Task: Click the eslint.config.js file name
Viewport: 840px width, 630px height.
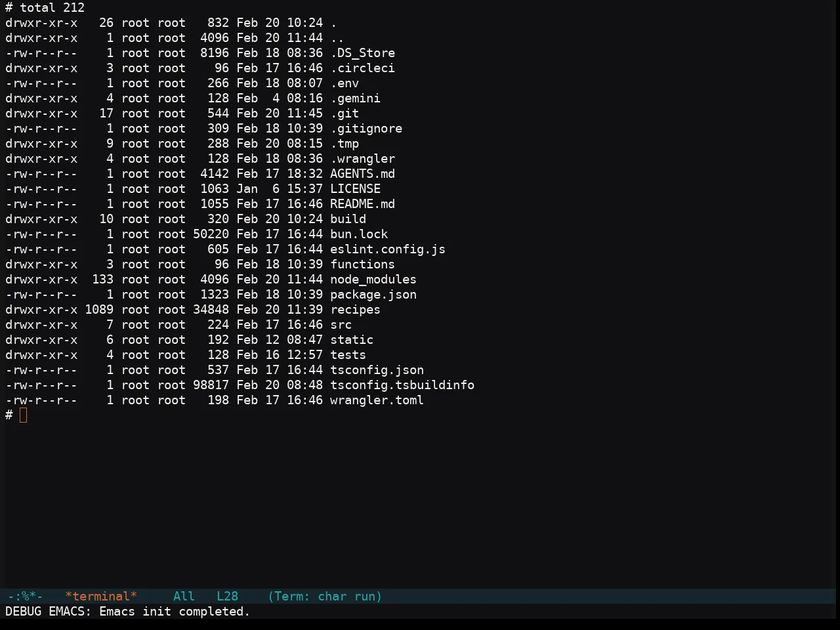Action: click(x=388, y=249)
